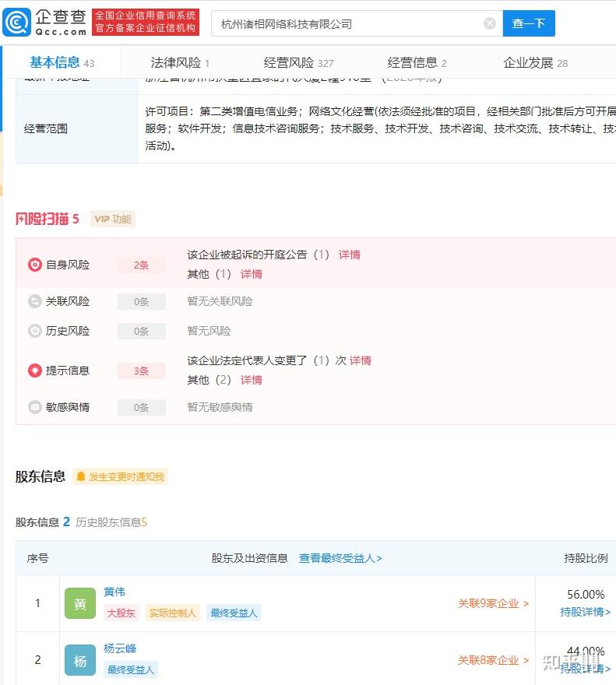This screenshot has height=685, width=616.
Task: Click the blue 杨 avatar icon
Action: (x=80, y=660)
